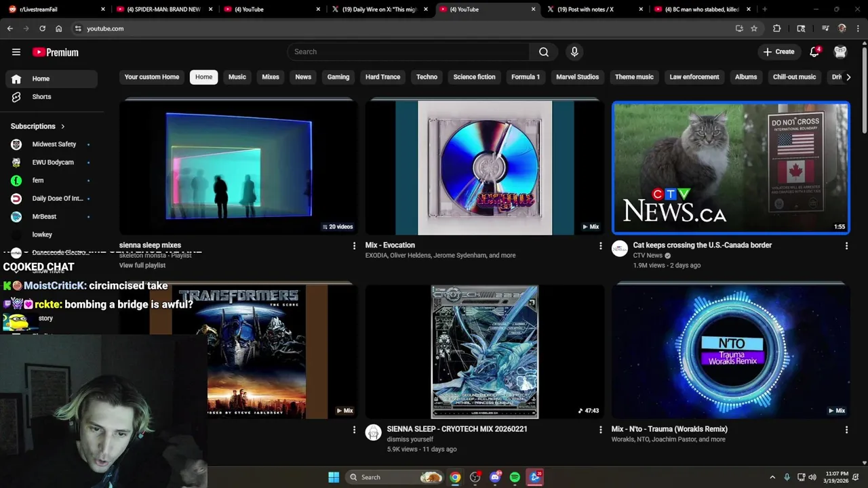Image resolution: width=868 pixels, height=488 pixels.
Task: Switch to the r/LivestreamFail browser tab
Action: coord(56,9)
